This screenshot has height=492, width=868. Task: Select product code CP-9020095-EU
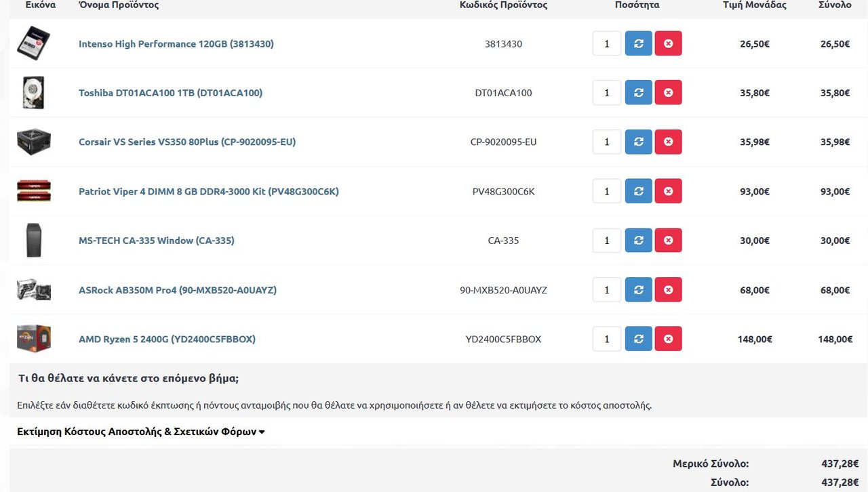pyautogui.click(x=503, y=142)
